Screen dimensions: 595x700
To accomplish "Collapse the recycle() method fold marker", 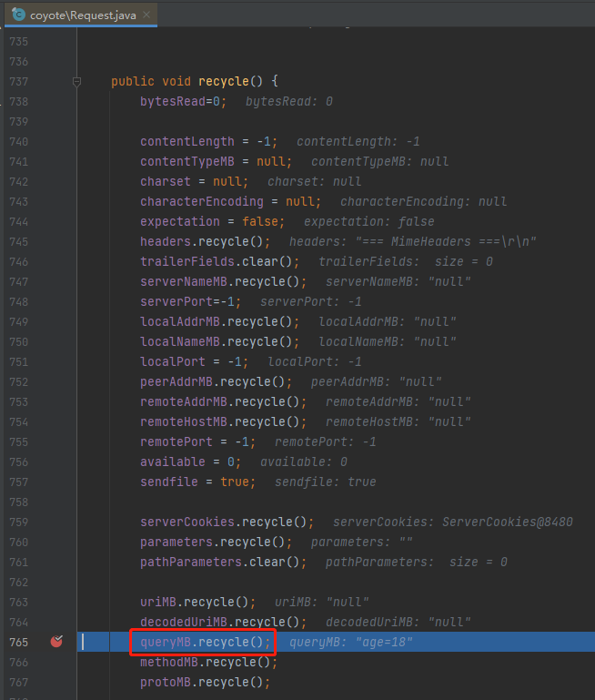I will [x=76, y=81].
